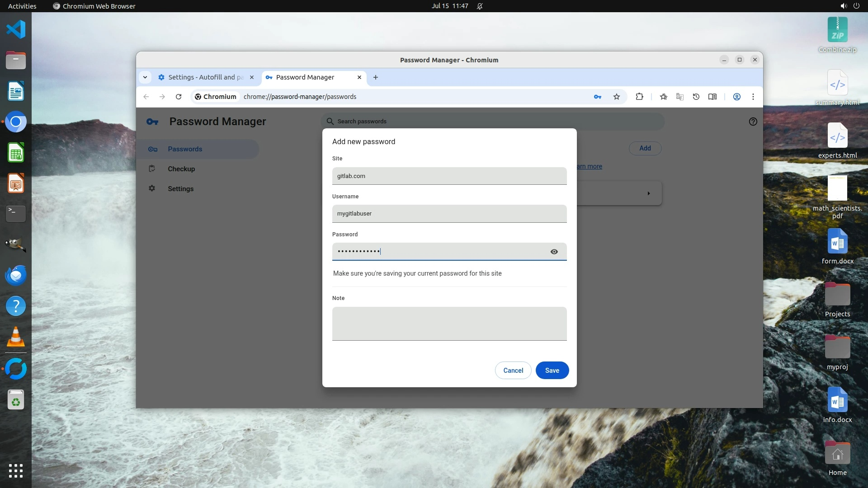
Task: Launch Visual Studio Code from dock
Action: click(16, 30)
